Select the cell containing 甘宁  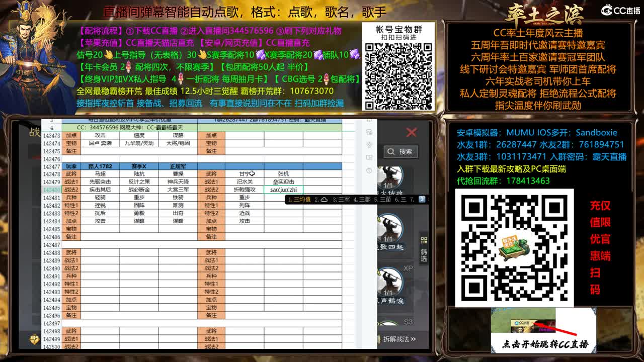(x=245, y=174)
